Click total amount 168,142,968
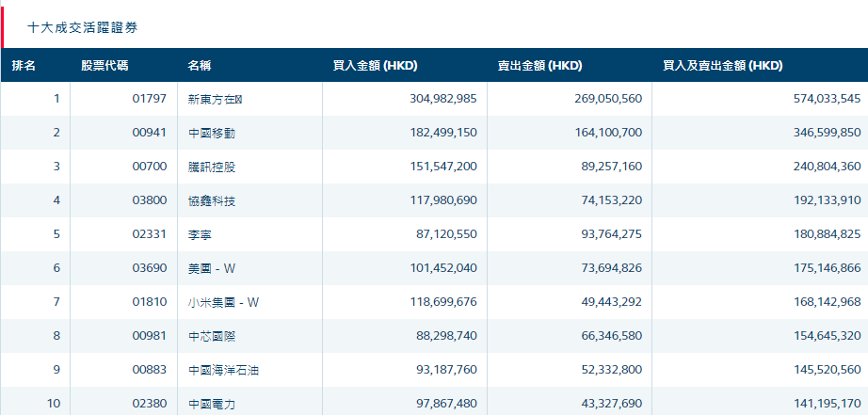The image size is (868, 415). point(827,302)
